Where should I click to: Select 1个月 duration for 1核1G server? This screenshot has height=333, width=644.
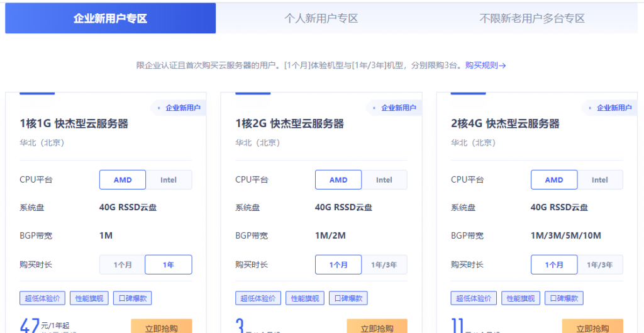tap(123, 265)
